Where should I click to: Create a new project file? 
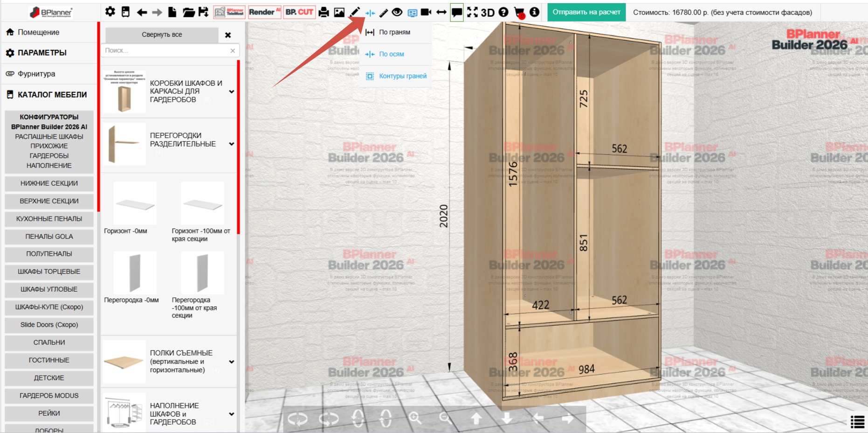pyautogui.click(x=172, y=12)
